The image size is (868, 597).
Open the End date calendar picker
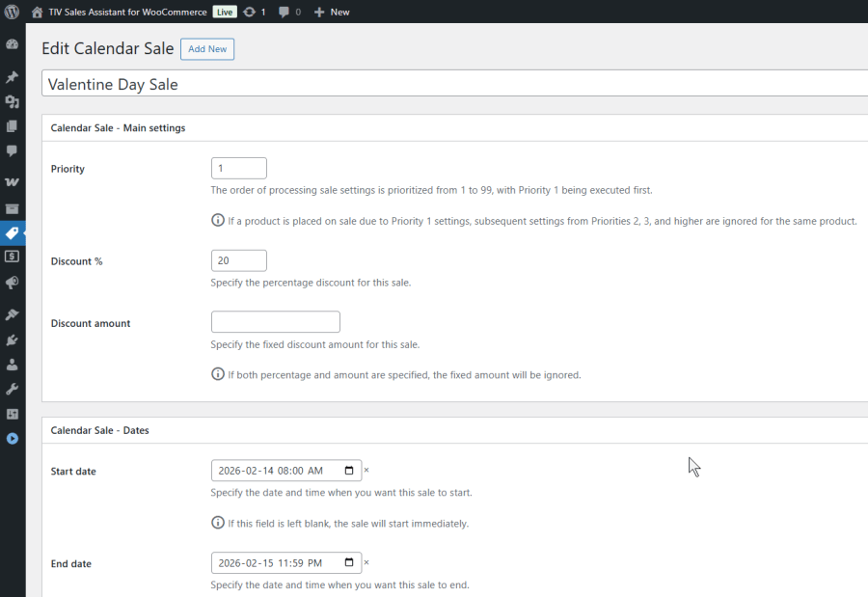pyautogui.click(x=349, y=563)
